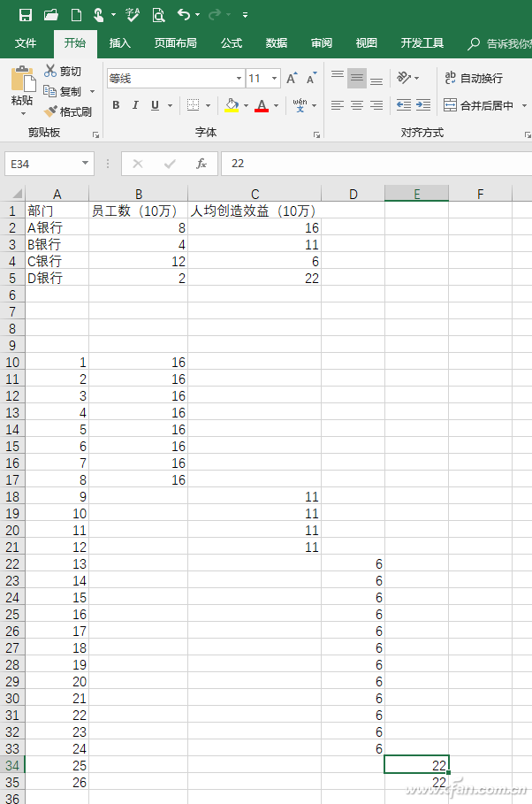Click the 告诉我 search box

click(498, 43)
